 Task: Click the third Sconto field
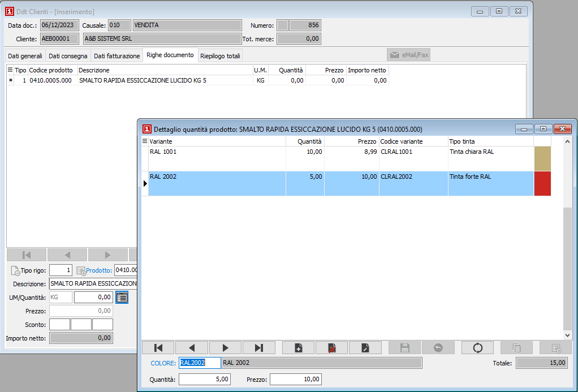102,325
